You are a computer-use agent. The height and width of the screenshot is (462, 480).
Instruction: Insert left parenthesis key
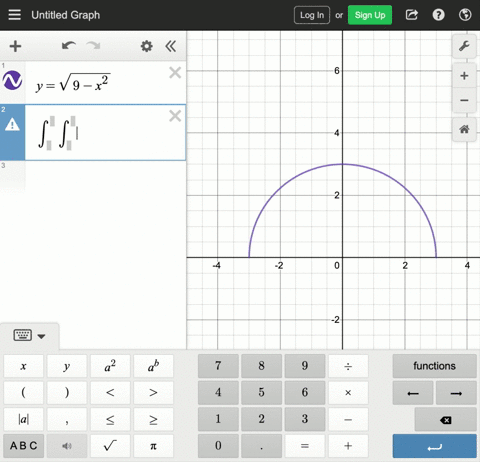23,393
